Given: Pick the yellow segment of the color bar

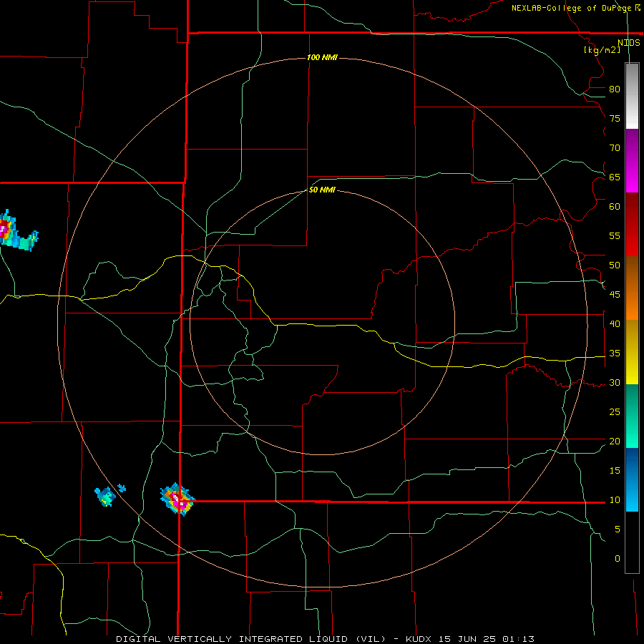Looking at the screenshot, I should pyautogui.click(x=632, y=352).
